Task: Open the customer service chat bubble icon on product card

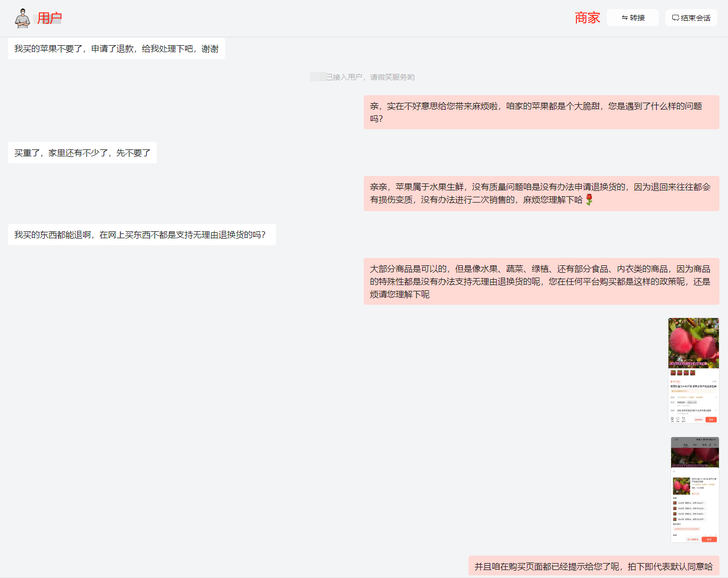Action: click(678, 418)
